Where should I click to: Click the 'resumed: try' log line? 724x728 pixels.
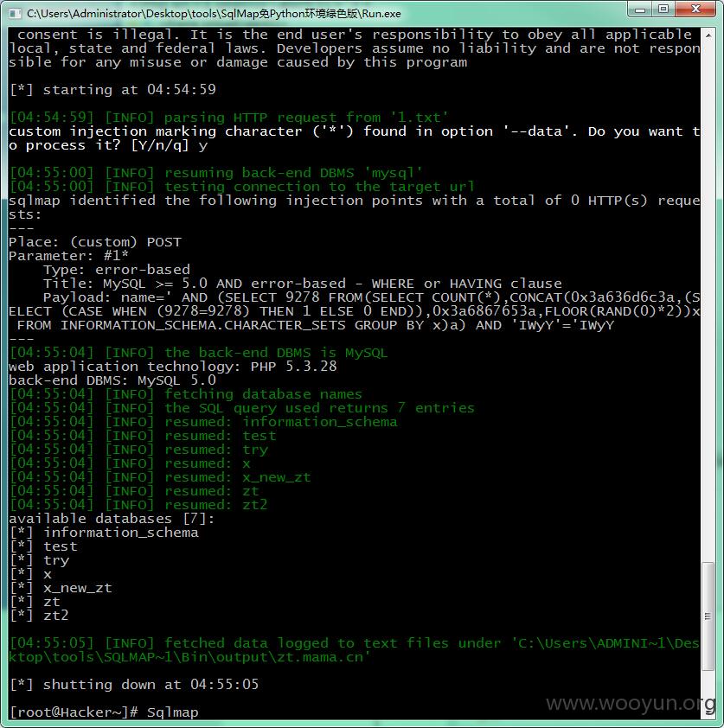point(138,450)
